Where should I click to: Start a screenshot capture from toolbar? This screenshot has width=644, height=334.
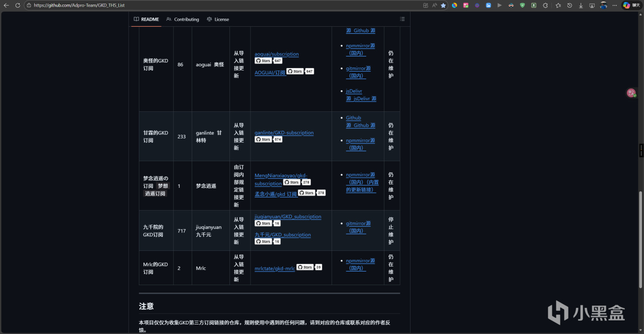pos(592,5)
